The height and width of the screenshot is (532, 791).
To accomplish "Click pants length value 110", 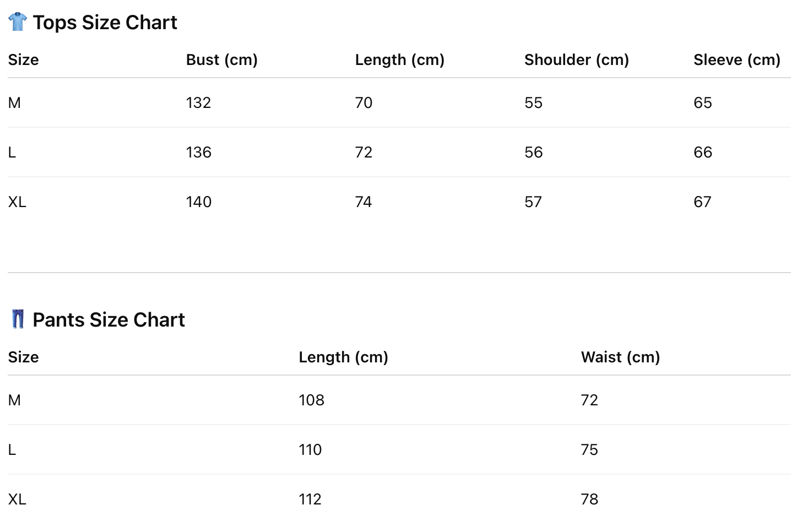I will click(x=310, y=449).
